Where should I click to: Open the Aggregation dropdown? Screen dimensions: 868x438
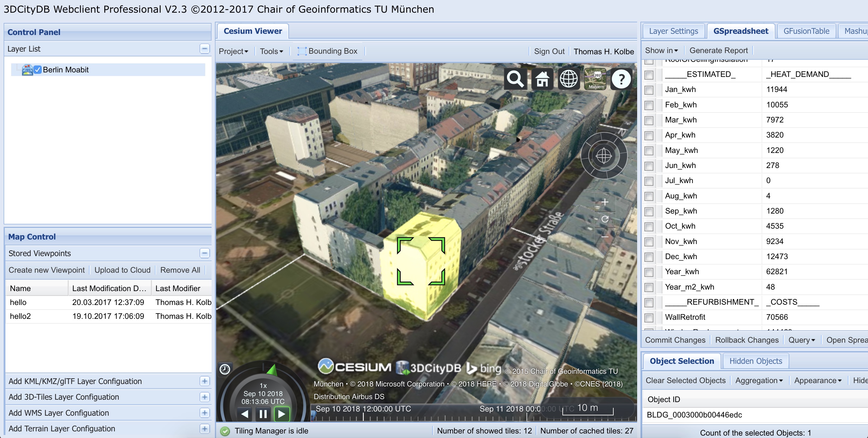click(759, 380)
